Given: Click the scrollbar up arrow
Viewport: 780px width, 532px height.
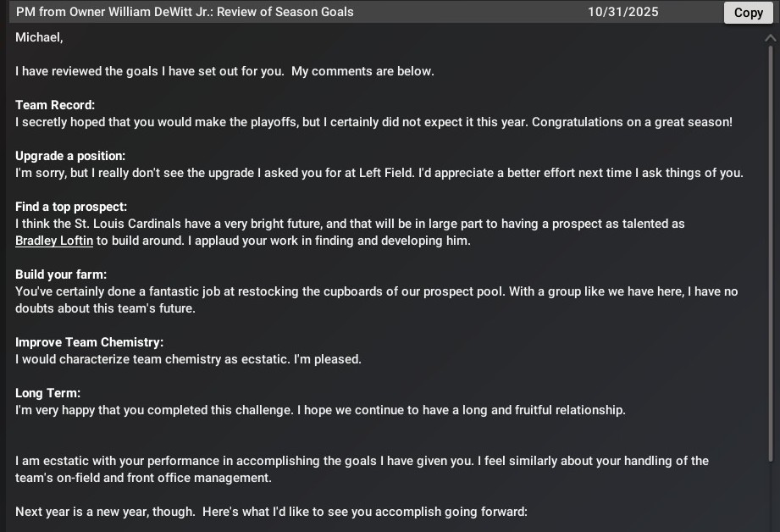Looking at the screenshot, I should coord(770,38).
